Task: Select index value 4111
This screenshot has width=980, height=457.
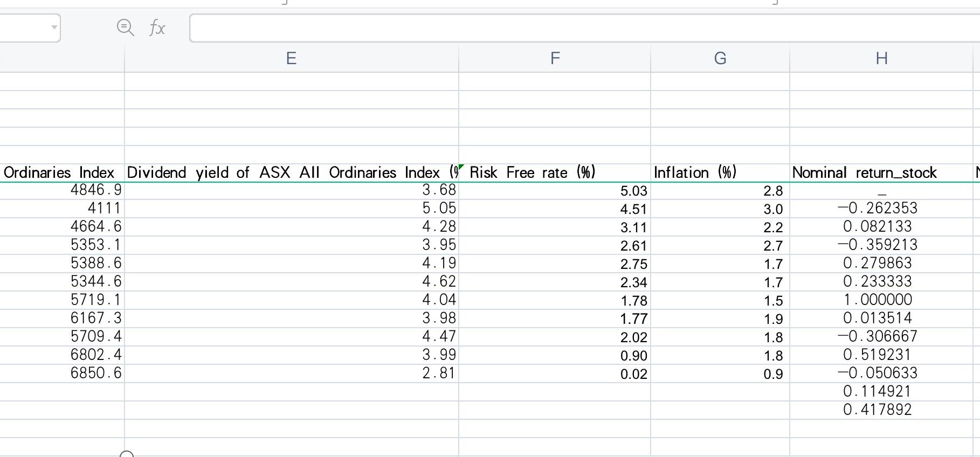Action: (x=62, y=209)
